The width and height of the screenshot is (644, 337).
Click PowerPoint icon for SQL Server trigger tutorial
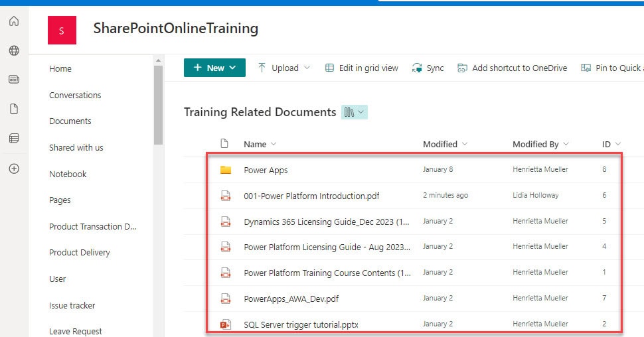[x=226, y=324]
